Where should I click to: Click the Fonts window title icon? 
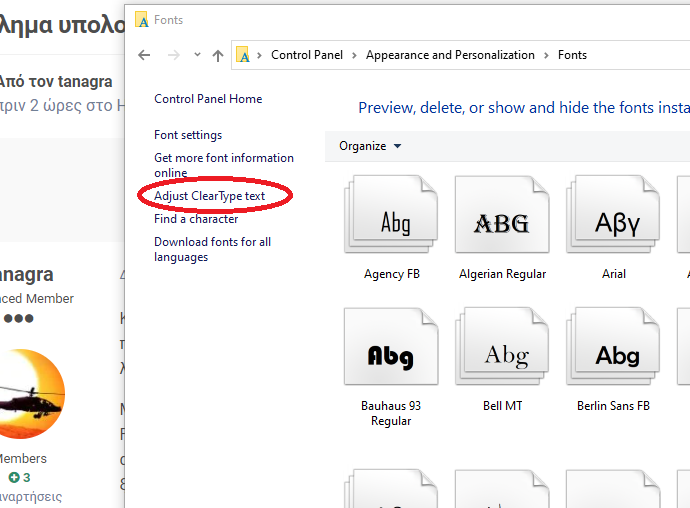click(142, 19)
